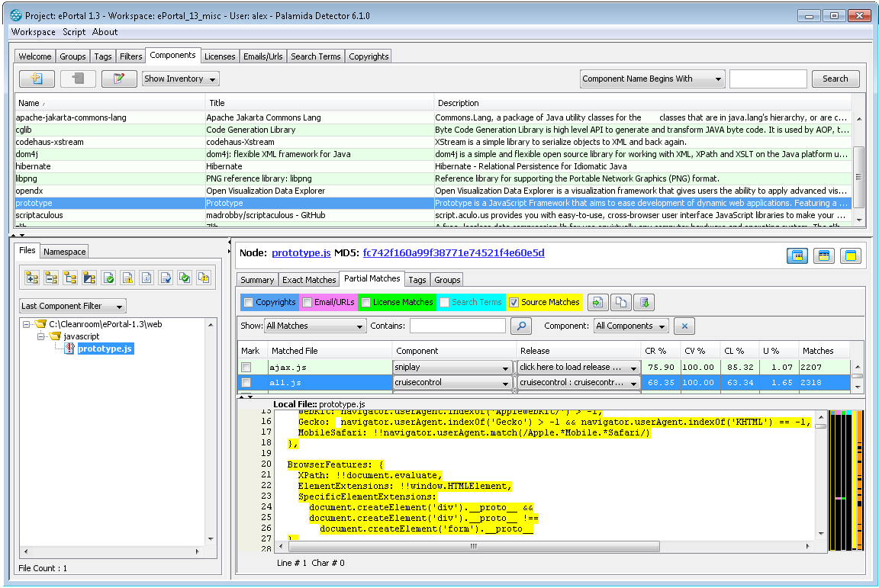Click the add new component icon button

37,79
